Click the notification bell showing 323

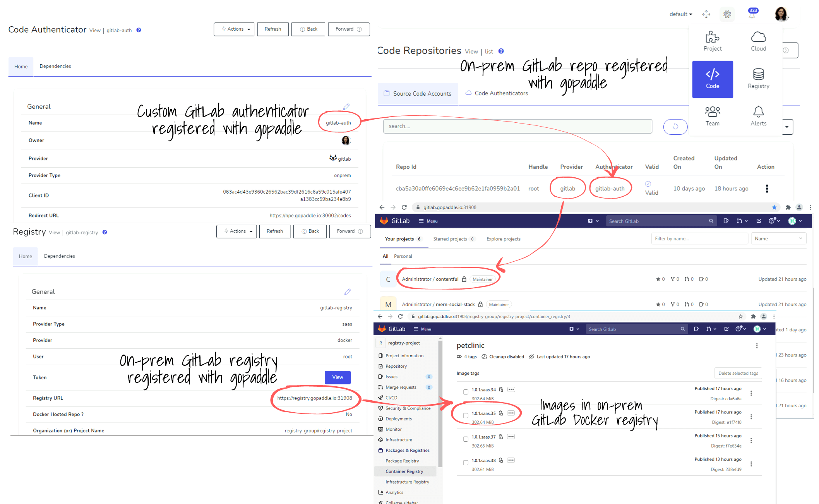pyautogui.click(x=752, y=14)
